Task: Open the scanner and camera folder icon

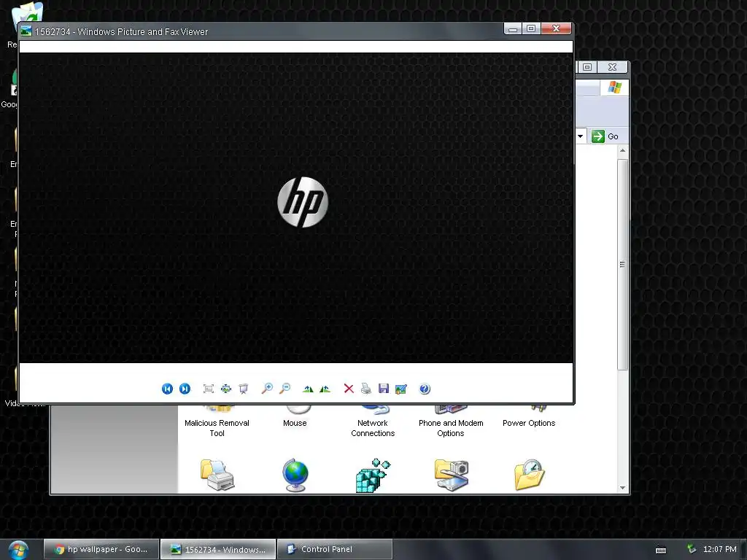Action: (451, 475)
